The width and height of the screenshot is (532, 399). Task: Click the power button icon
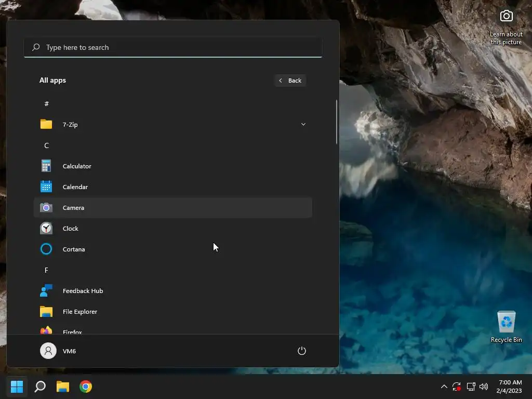pyautogui.click(x=302, y=351)
